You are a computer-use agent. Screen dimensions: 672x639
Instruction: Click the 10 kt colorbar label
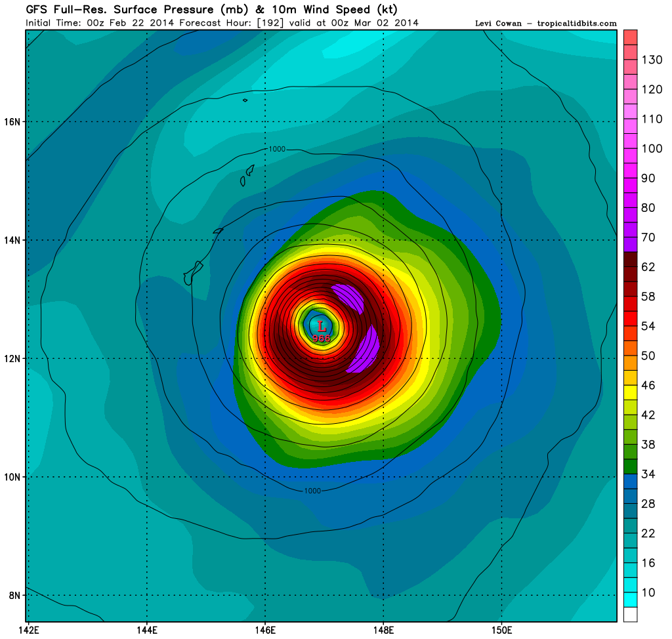[648, 592]
